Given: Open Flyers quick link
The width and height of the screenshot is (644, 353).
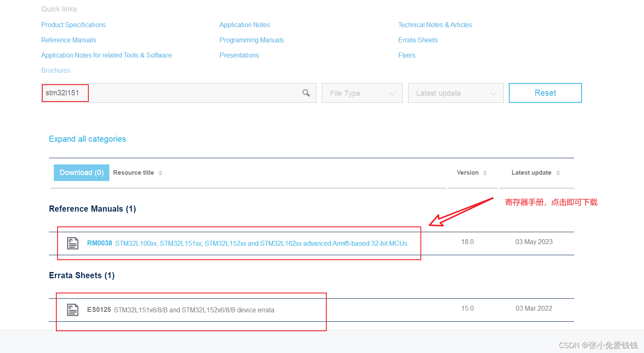Looking at the screenshot, I should pos(407,55).
